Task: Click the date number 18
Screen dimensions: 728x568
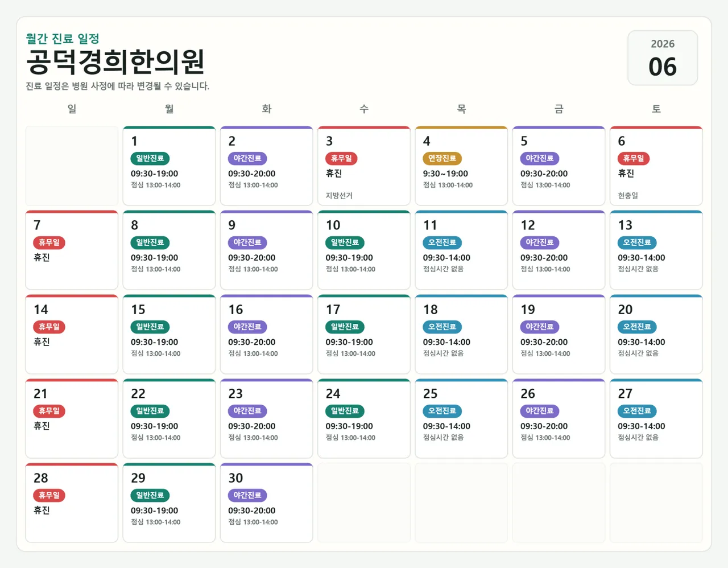Action: pos(431,310)
